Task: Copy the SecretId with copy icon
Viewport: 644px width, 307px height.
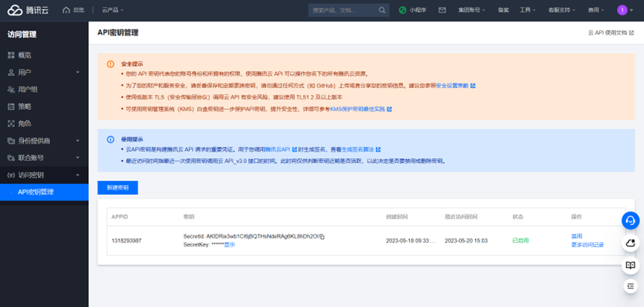Action: click(322, 237)
